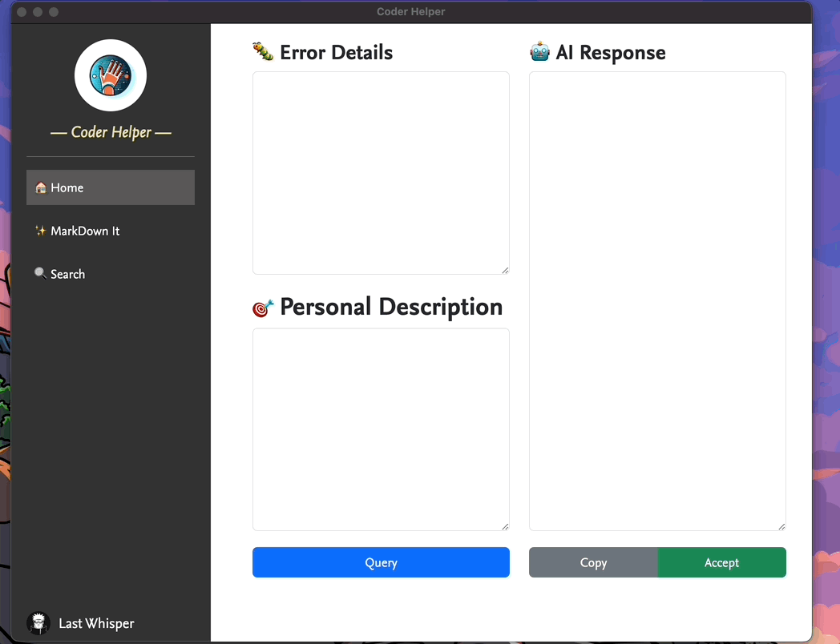Image resolution: width=840 pixels, height=644 pixels.
Task: Submit with the blue Query button
Action: (x=381, y=562)
